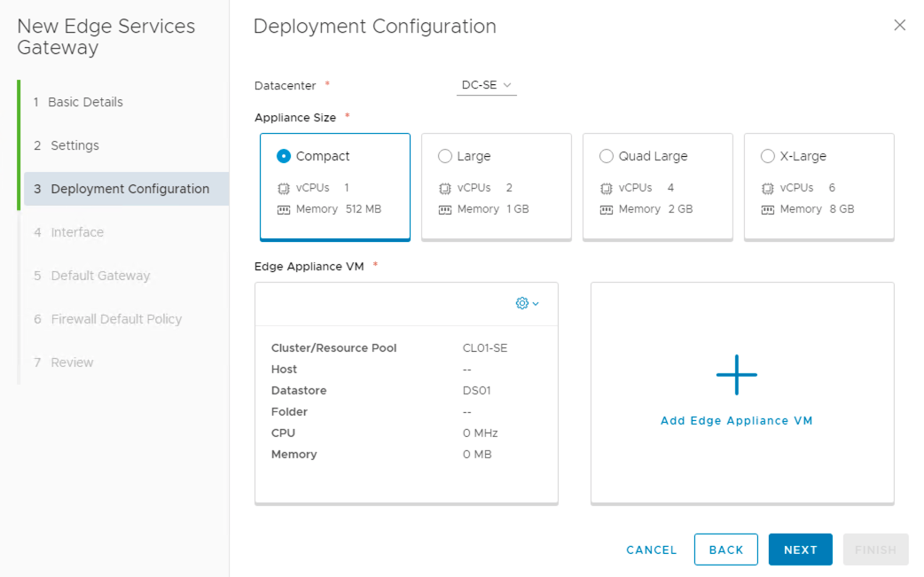Select the Large appliance size radio button
This screenshot has height=577, width=924.
coord(445,156)
